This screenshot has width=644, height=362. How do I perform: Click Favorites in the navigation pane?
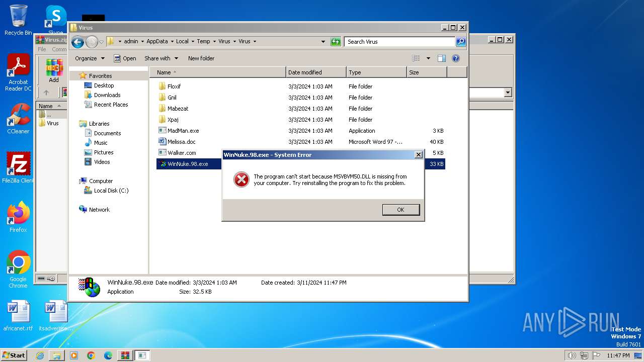coord(100,76)
